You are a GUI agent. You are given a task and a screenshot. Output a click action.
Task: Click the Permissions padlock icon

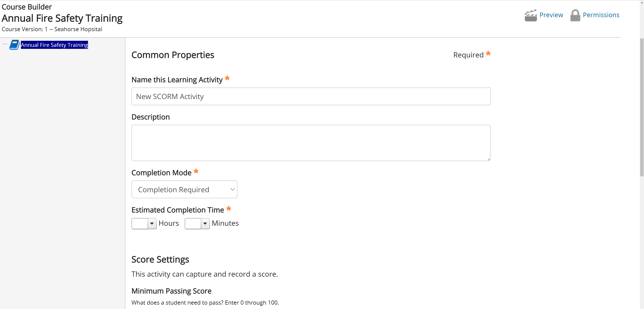[575, 16]
